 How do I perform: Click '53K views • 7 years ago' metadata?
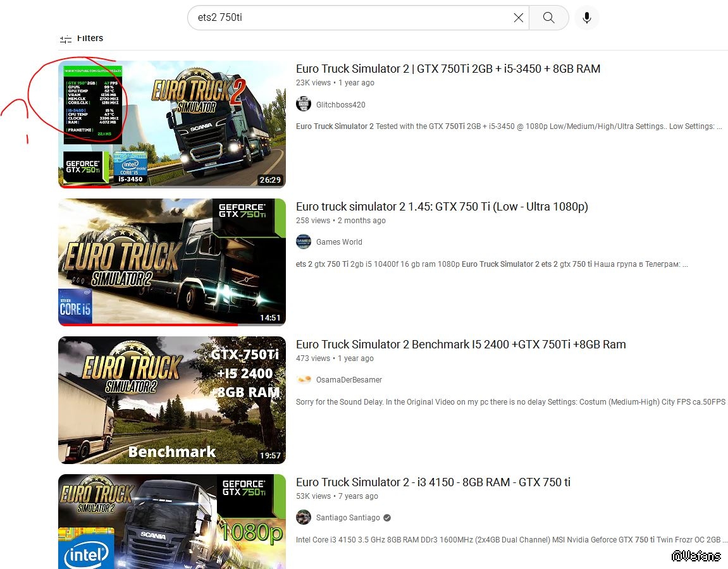tap(337, 496)
